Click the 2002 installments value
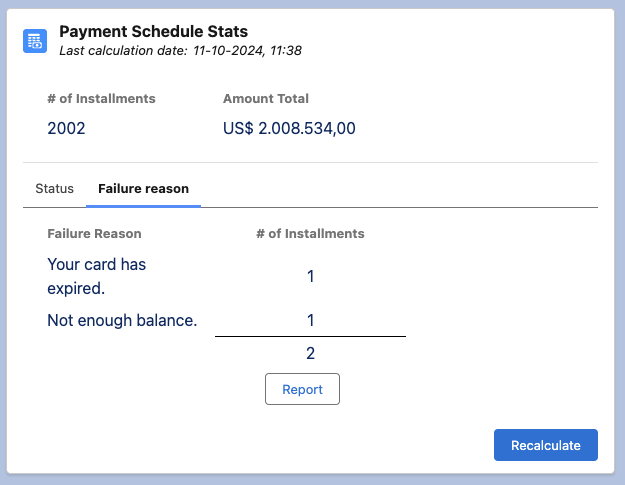625x485 pixels. (x=66, y=128)
